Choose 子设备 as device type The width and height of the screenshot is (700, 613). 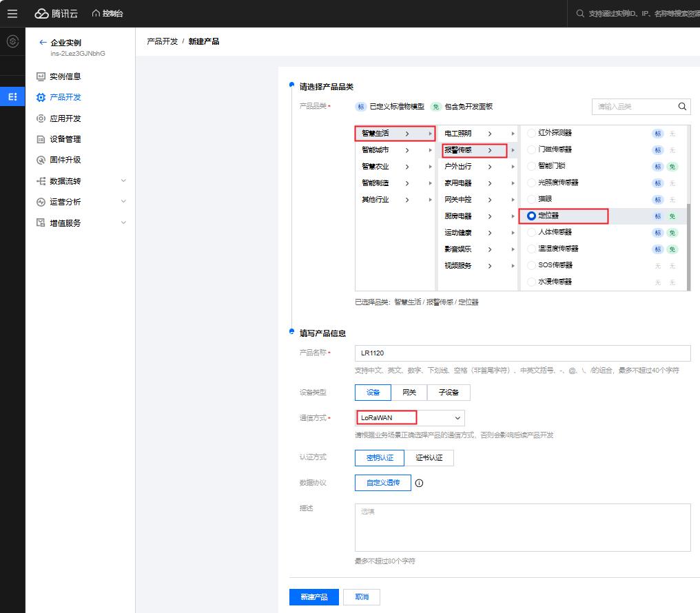(449, 393)
